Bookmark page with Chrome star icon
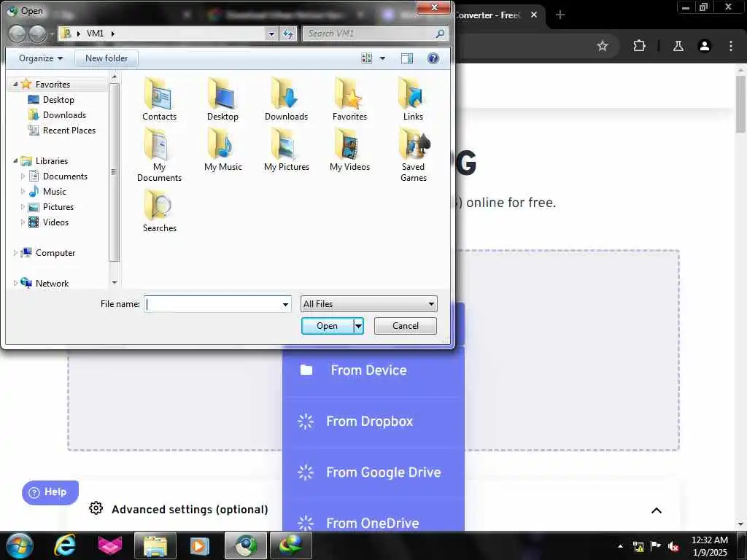Viewport: 747px width, 560px height. click(x=603, y=46)
